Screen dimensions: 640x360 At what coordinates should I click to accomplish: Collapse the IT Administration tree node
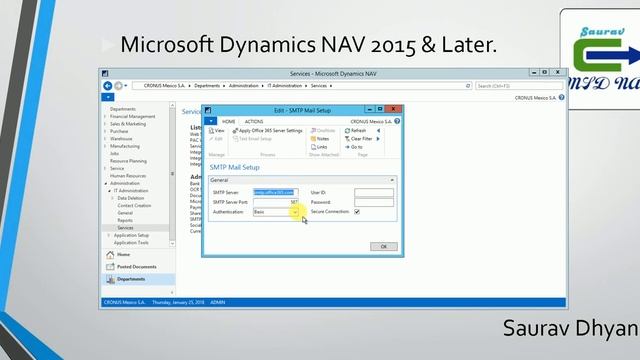(x=109, y=191)
